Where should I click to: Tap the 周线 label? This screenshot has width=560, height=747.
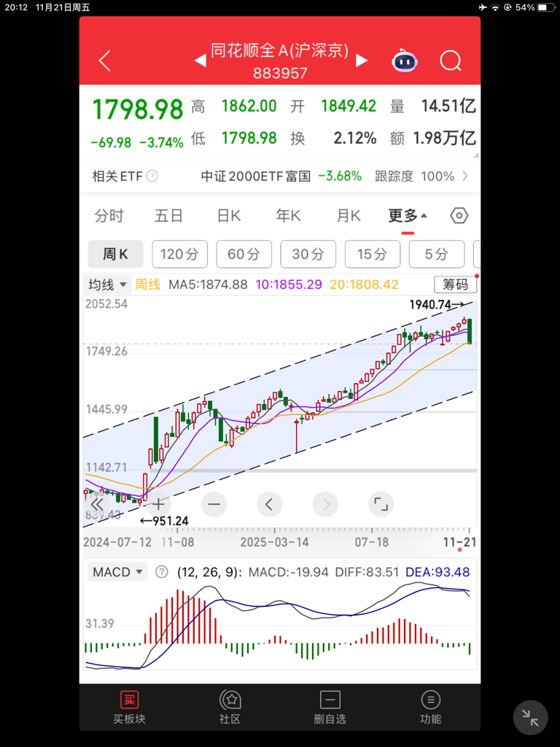147,285
